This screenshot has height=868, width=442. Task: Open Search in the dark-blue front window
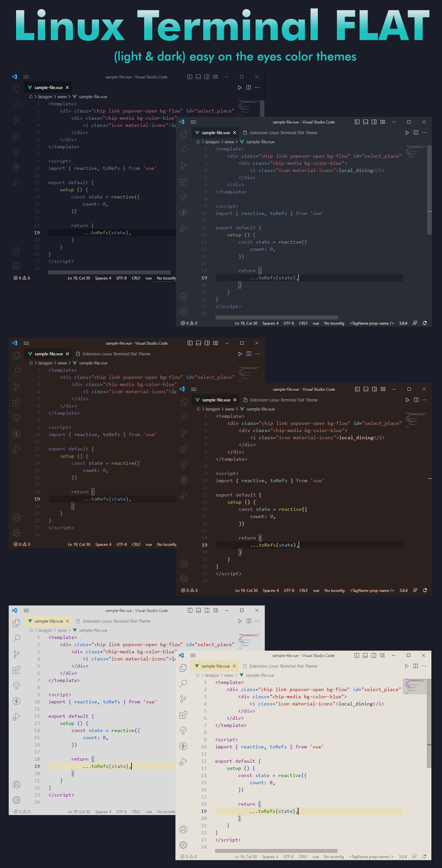coord(184,150)
